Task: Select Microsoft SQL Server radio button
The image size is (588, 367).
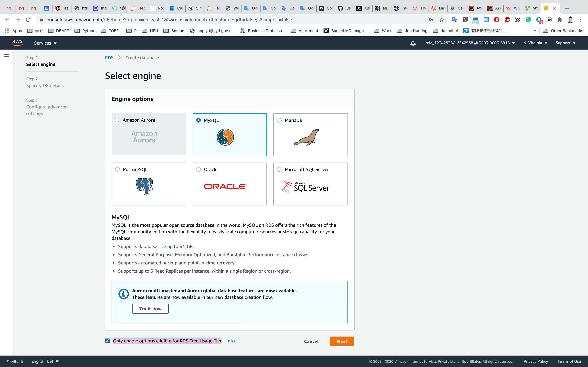Action: pos(279,169)
